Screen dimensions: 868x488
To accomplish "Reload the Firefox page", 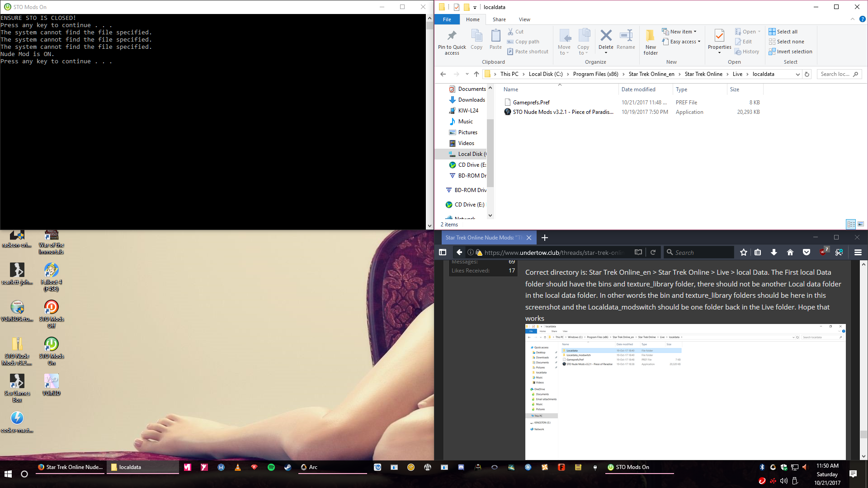I will tap(653, 253).
